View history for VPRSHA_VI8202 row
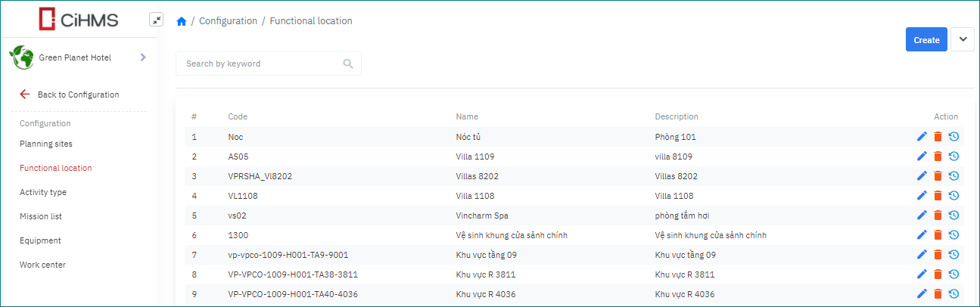The height and width of the screenshot is (307, 980). [954, 176]
